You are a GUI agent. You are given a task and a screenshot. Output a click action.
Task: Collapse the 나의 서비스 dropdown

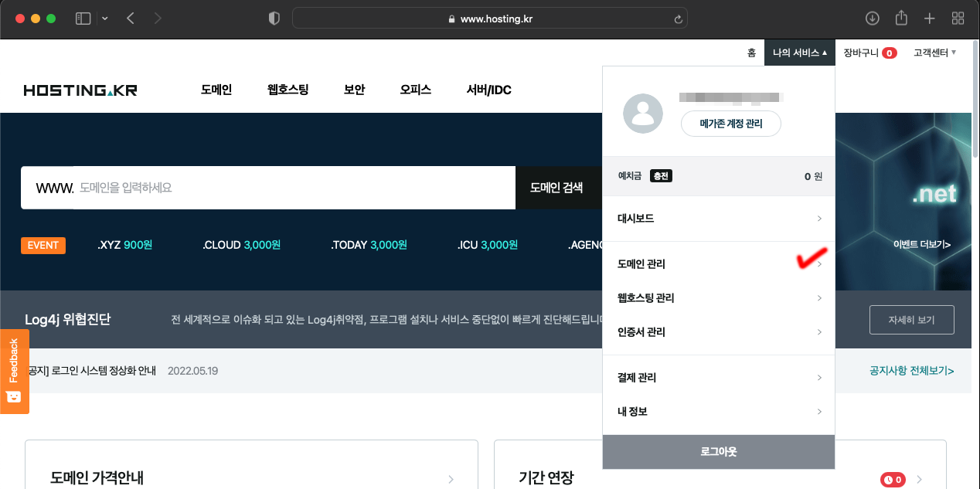pyautogui.click(x=800, y=53)
